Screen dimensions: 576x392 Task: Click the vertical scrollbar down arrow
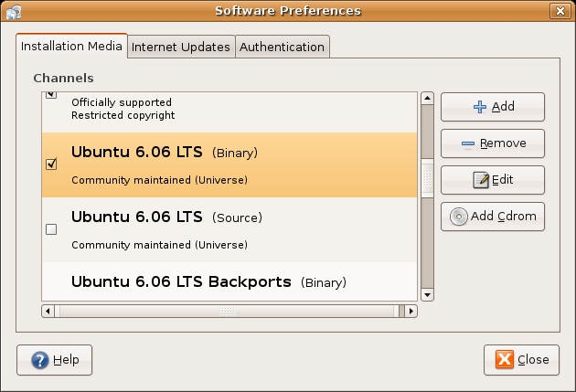coord(427,295)
